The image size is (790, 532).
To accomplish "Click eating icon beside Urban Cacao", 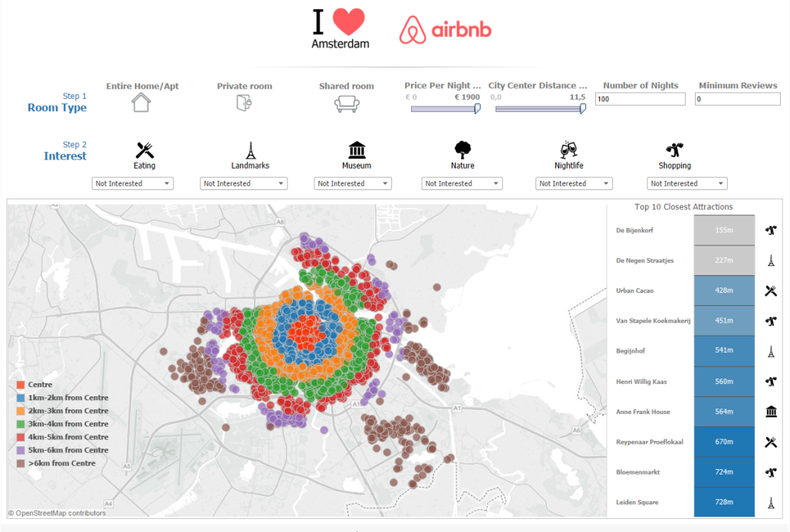I will (771, 291).
